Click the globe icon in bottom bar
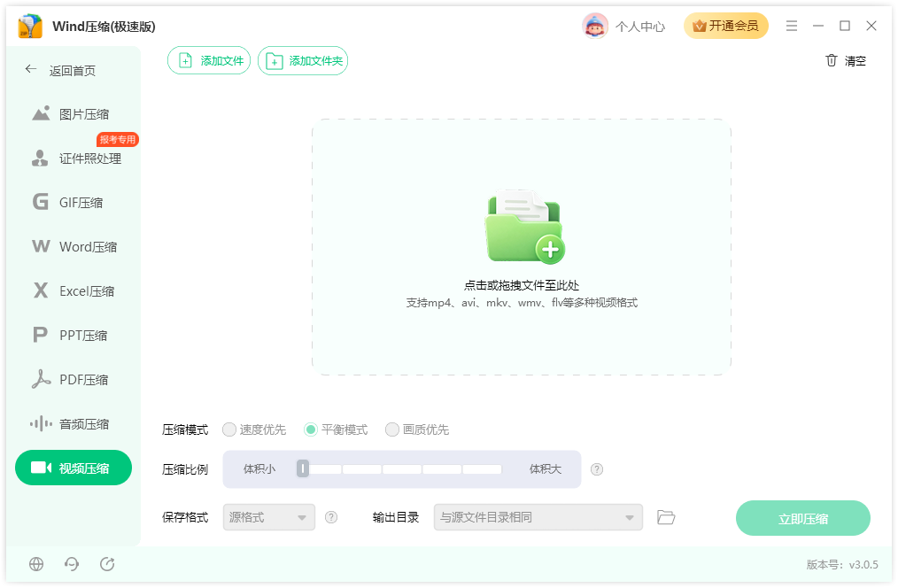The image size is (898, 588). [36, 564]
